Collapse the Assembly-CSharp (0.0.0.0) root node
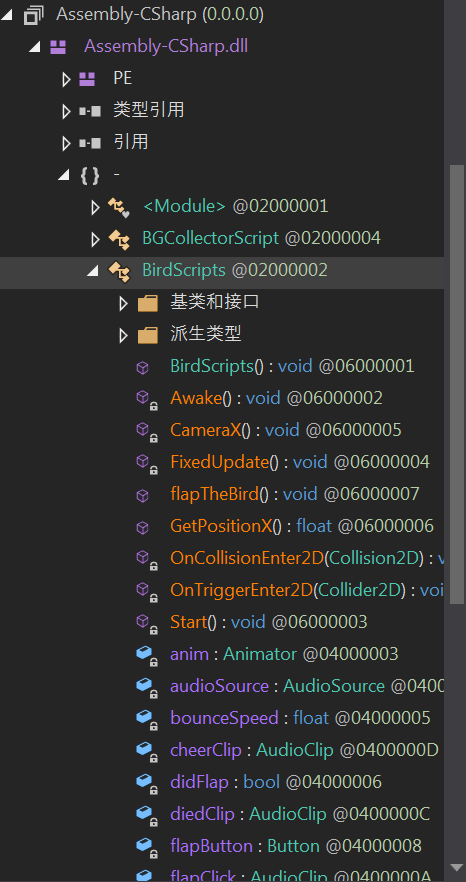Viewport: 466px width, 882px height. [x=6, y=15]
